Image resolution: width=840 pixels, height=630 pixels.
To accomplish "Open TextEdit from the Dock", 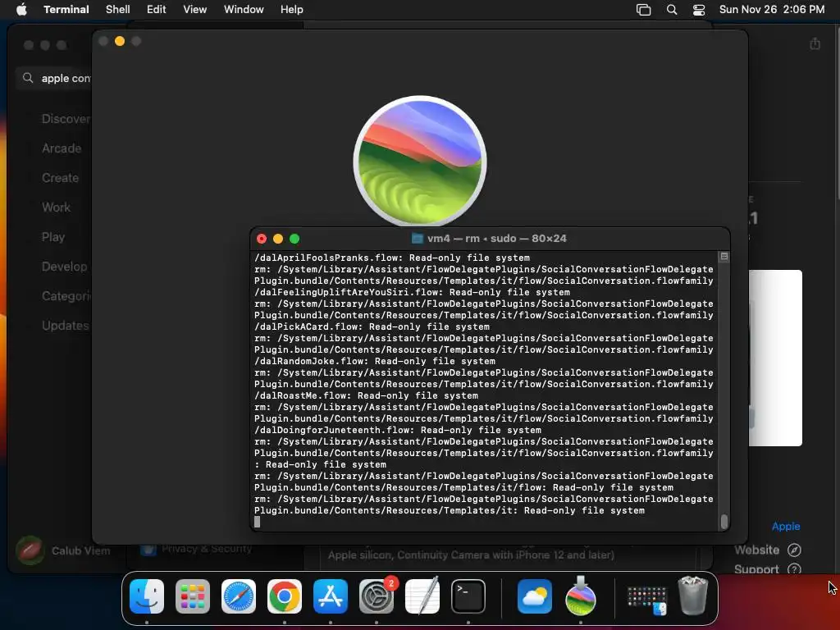I will [422, 596].
